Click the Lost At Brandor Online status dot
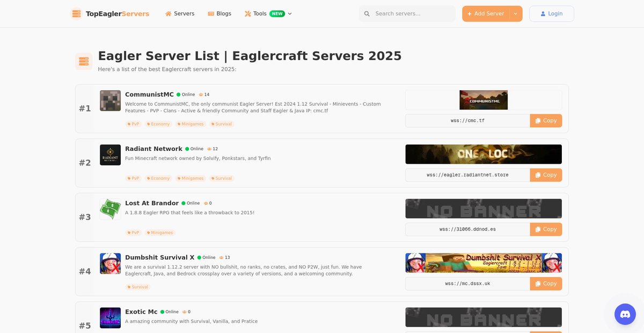 pos(184,203)
